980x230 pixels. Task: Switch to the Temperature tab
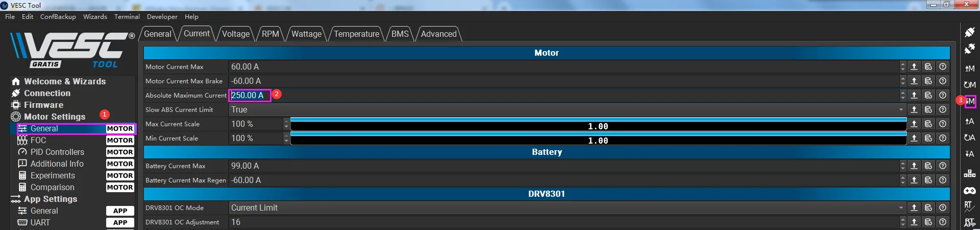coord(357,34)
